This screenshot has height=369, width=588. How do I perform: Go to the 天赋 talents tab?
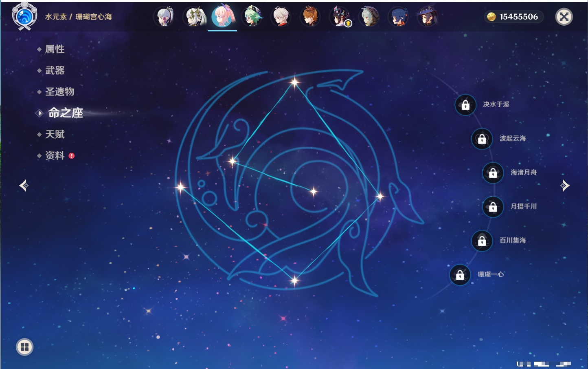[55, 134]
